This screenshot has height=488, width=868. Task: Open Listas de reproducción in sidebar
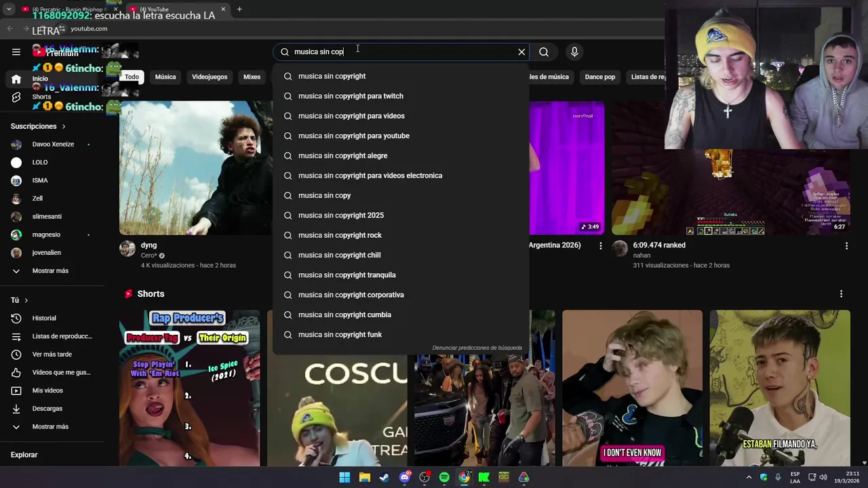52,336
